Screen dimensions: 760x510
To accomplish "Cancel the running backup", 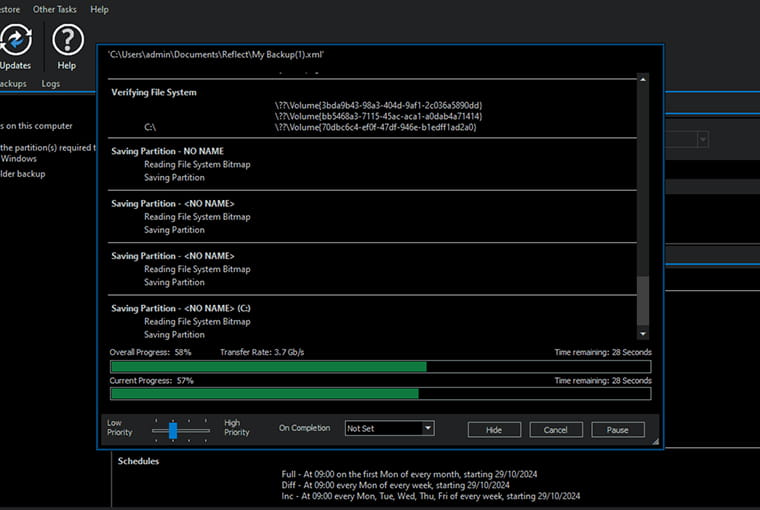I will (556, 429).
